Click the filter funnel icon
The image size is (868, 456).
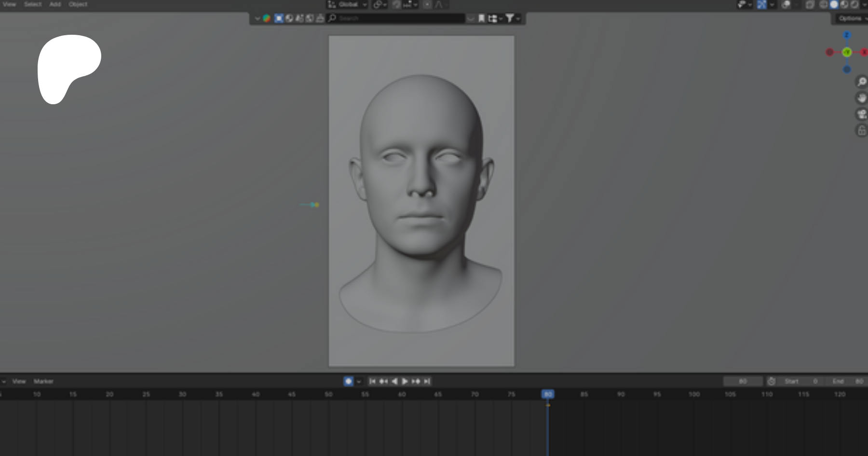coord(509,18)
